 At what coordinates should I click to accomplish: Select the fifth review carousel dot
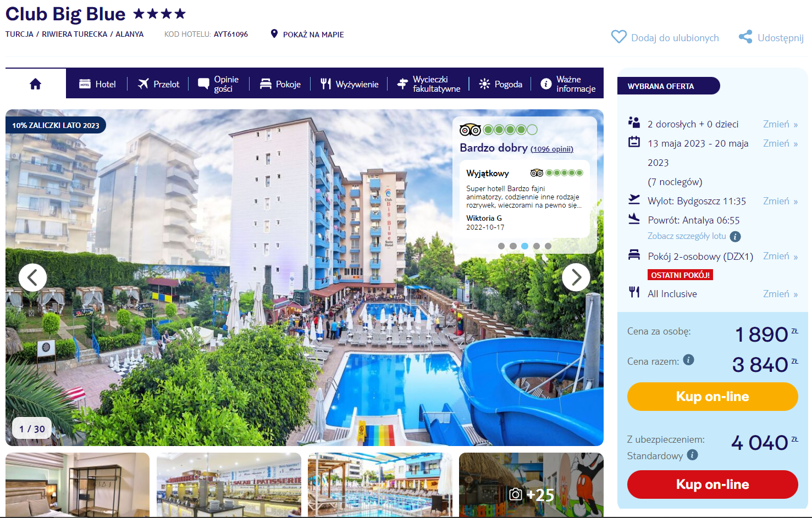(x=548, y=246)
